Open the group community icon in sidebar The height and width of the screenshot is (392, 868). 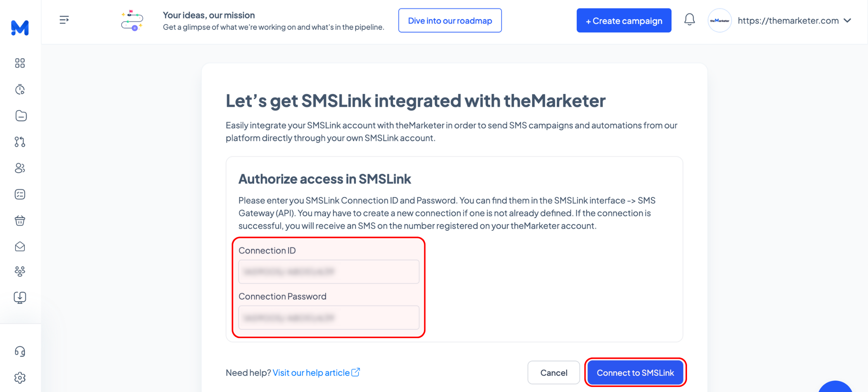(20, 271)
